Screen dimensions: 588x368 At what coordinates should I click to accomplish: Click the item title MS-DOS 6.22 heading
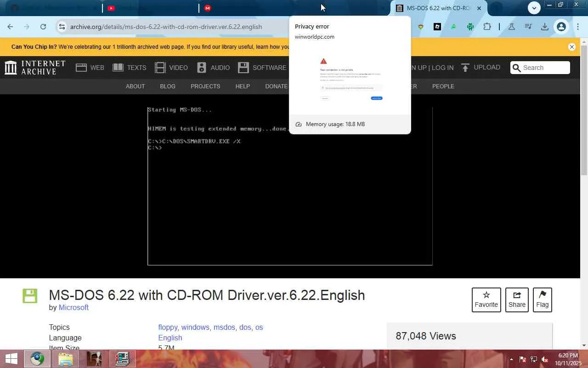tap(207, 295)
